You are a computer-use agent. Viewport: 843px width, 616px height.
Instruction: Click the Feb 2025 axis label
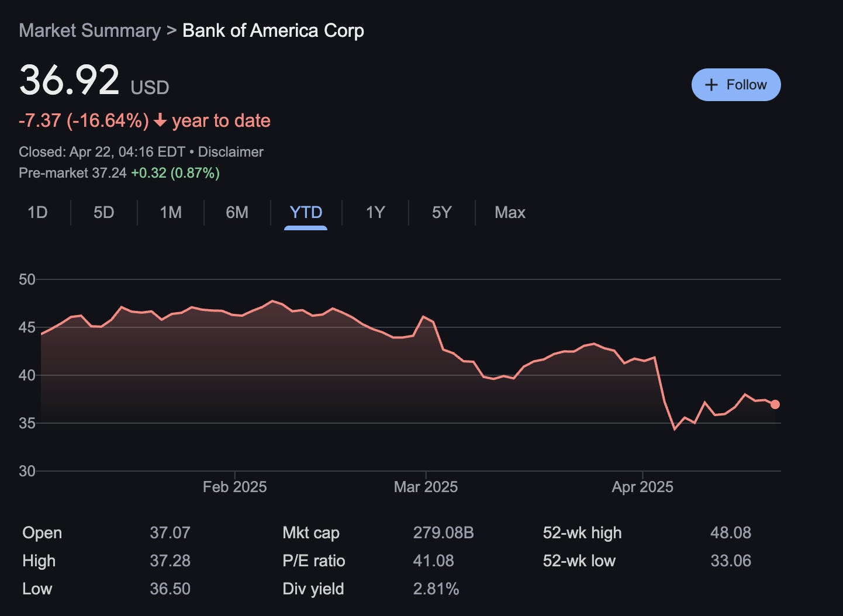(235, 486)
